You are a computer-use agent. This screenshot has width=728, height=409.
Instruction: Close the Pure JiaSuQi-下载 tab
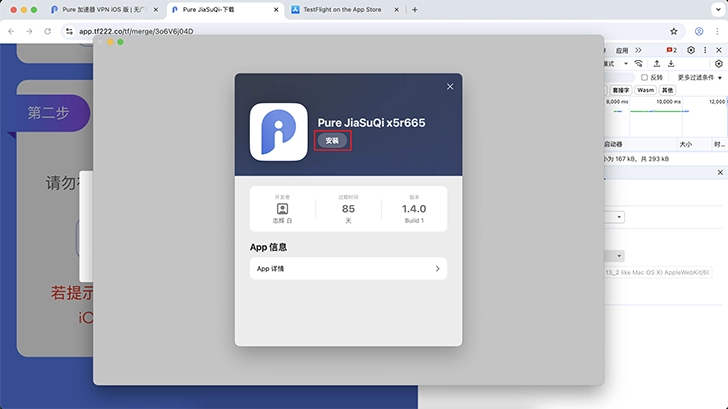point(276,10)
